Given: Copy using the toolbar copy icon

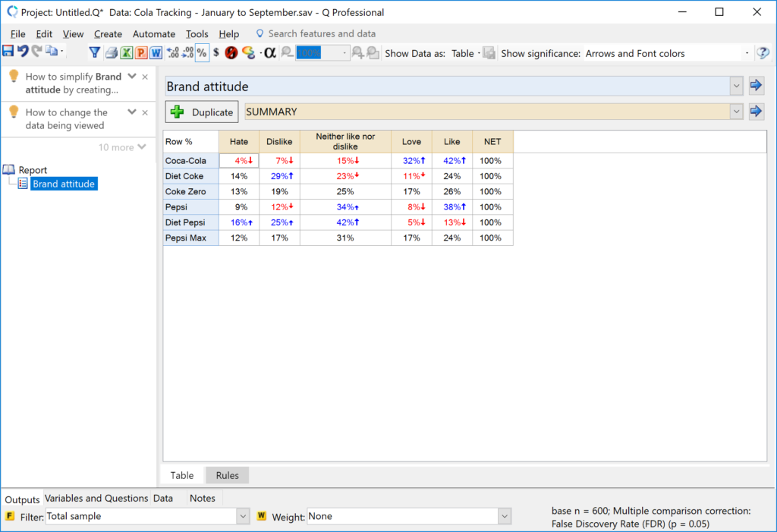Looking at the screenshot, I should click(52, 52).
